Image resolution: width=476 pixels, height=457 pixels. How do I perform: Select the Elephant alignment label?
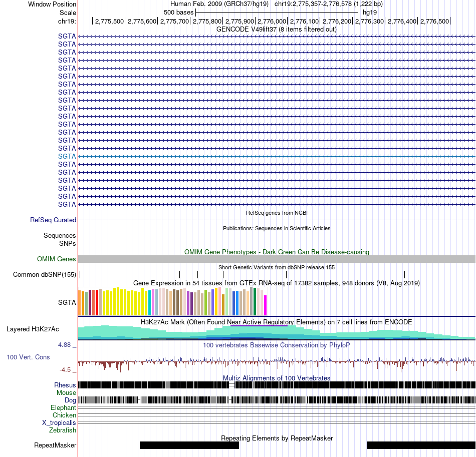point(63,407)
